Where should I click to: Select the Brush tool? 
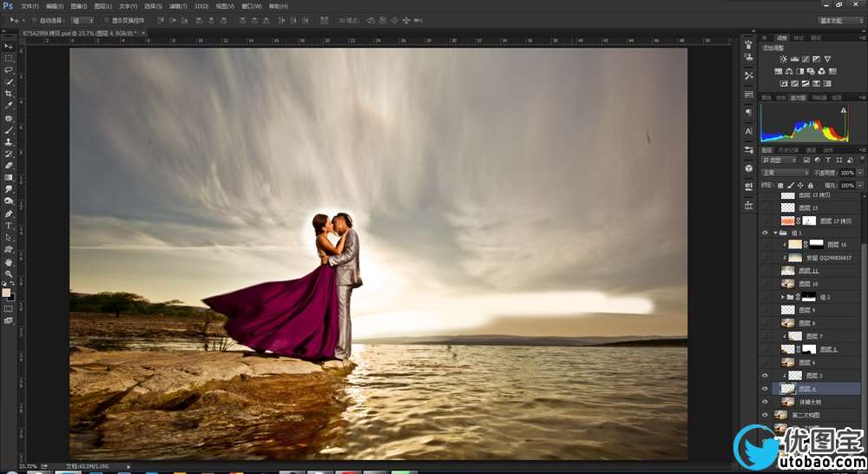click(9, 130)
